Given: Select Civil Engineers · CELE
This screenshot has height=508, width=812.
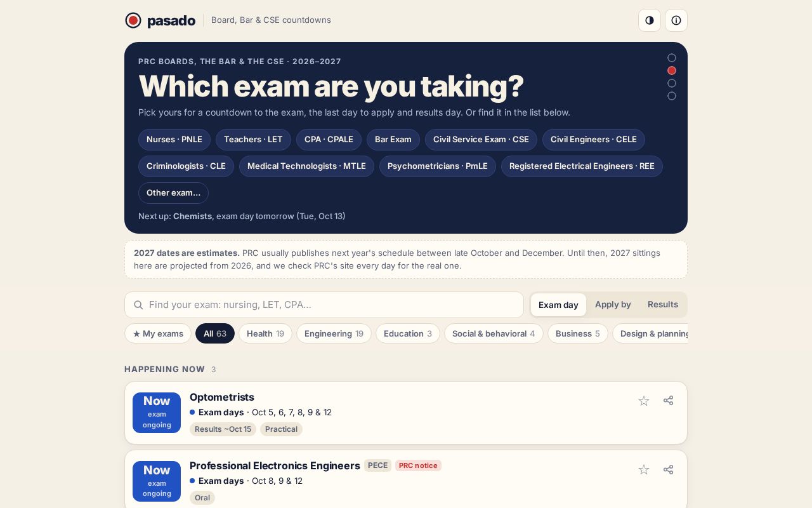Looking at the screenshot, I should 594,140.
